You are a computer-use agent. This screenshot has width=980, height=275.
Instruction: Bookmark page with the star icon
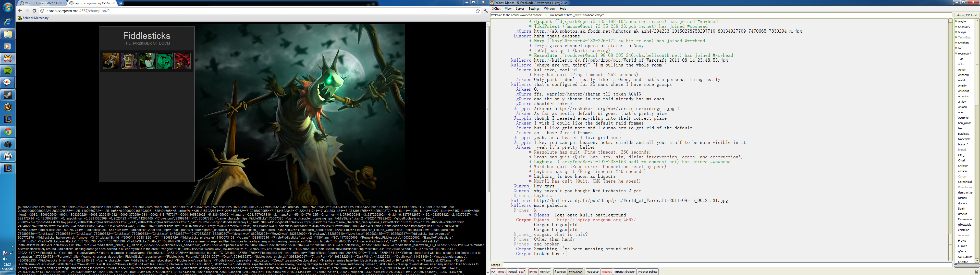coord(478,11)
